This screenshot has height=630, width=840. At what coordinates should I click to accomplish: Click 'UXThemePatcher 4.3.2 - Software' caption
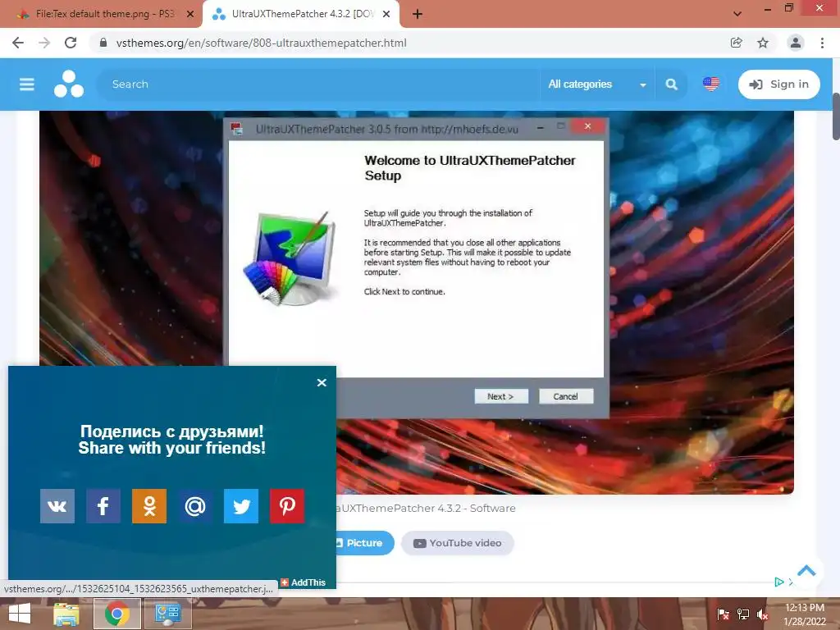[426, 508]
